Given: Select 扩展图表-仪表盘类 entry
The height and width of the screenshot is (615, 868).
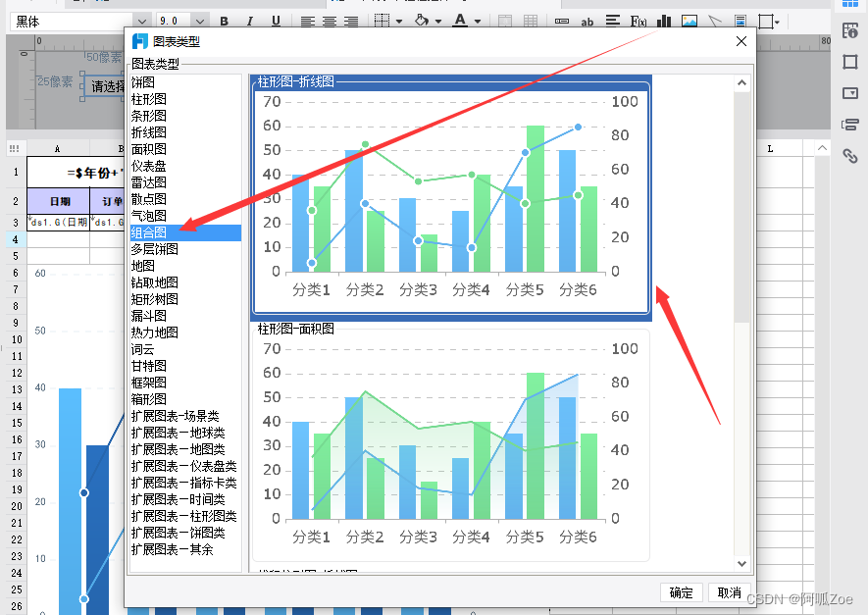Looking at the screenshot, I should pyautogui.click(x=185, y=466).
